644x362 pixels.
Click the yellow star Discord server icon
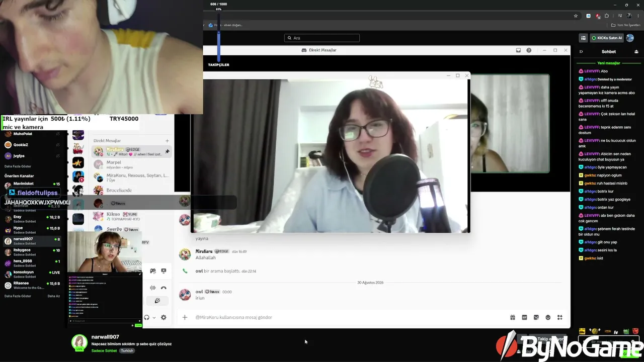coord(78,162)
